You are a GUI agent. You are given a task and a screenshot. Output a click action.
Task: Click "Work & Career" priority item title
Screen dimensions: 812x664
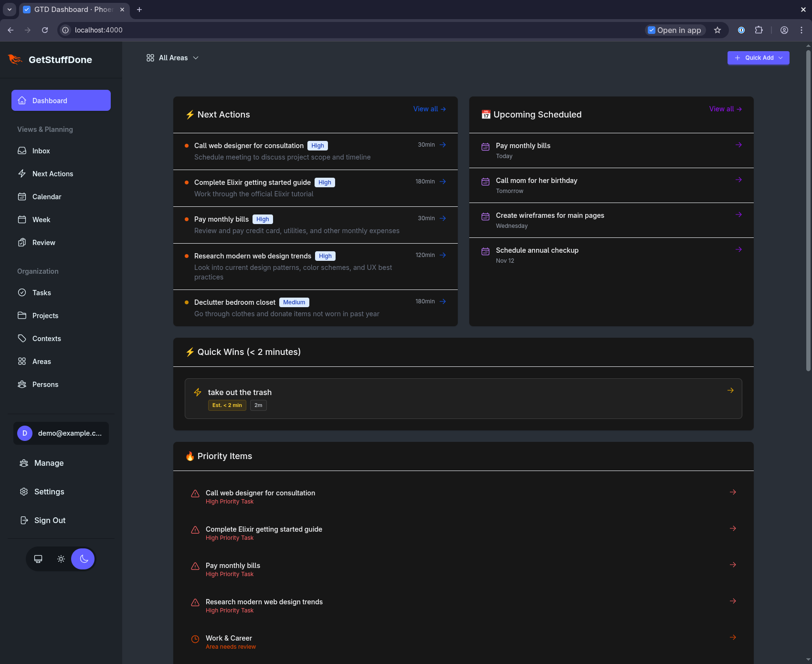[x=229, y=638]
